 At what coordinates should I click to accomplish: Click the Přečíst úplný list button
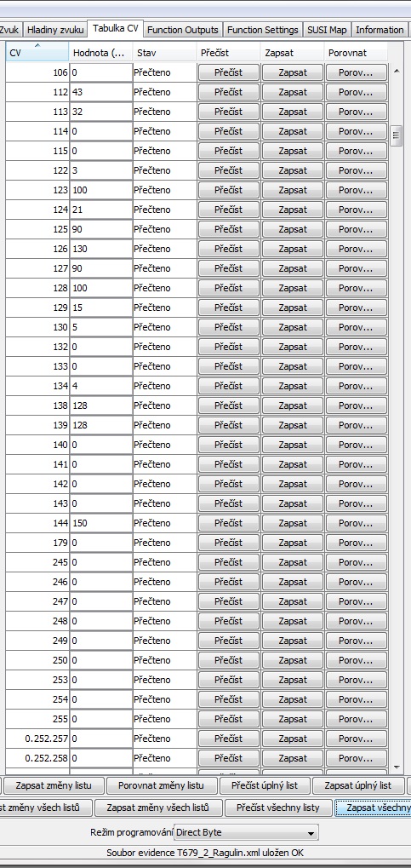[x=265, y=785]
